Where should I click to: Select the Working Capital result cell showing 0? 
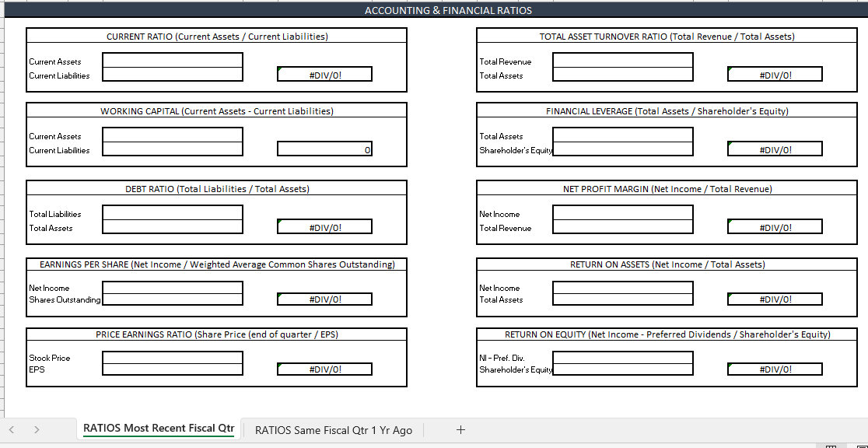[324, 149]
